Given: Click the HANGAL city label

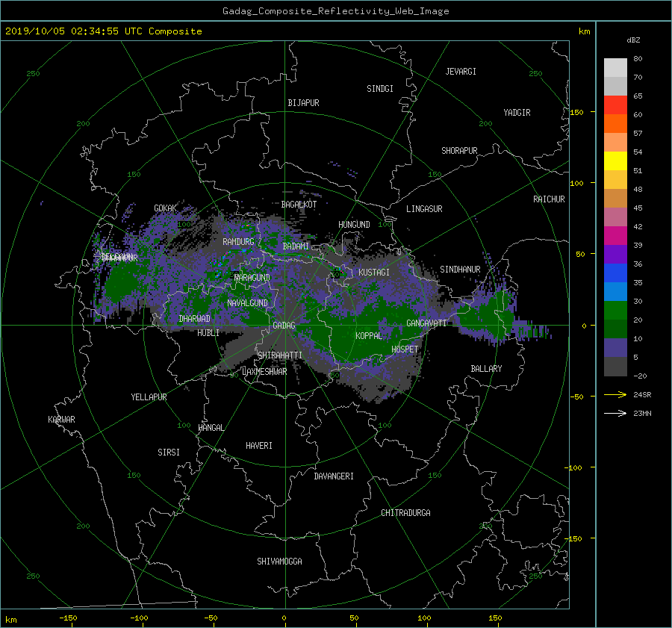Looking at the screenshot, I should tap(211, 428).
